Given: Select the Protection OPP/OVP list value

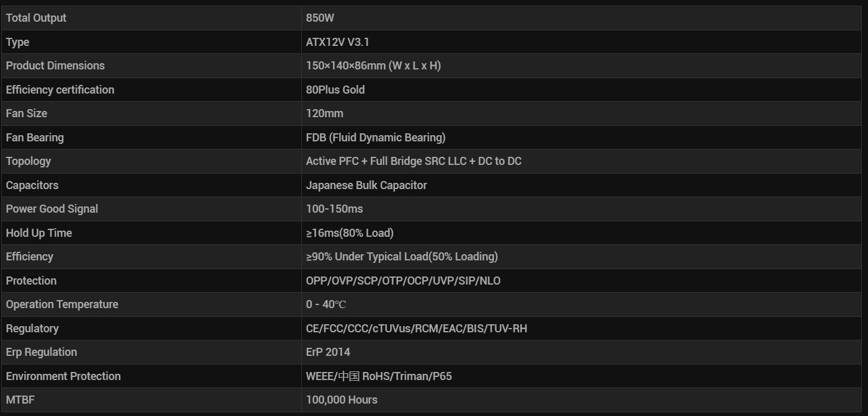Looking at the screenshot, I should pyautogui.click(x=403, y=281).
